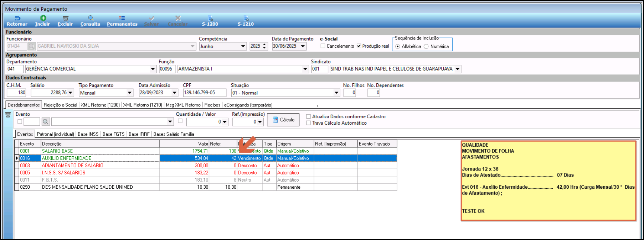
Task: Select the Eventos sub-tab
Action: click(25, 134)
